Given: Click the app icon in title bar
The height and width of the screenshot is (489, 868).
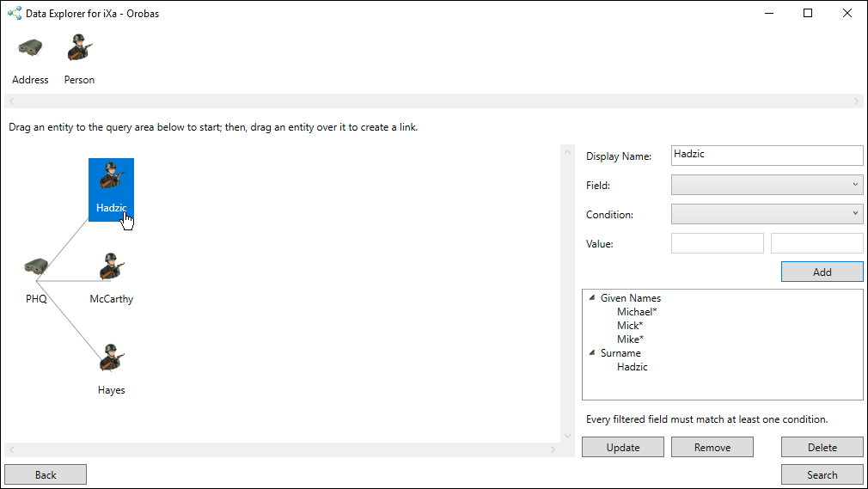Looking at the screenshot, I should tap(14, 14).
